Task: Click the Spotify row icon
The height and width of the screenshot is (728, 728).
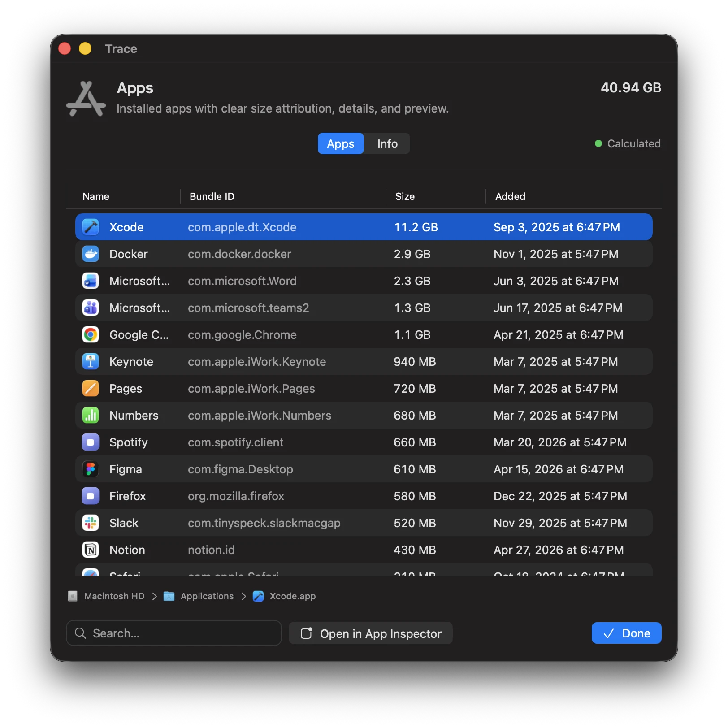Action: (91, 442)
